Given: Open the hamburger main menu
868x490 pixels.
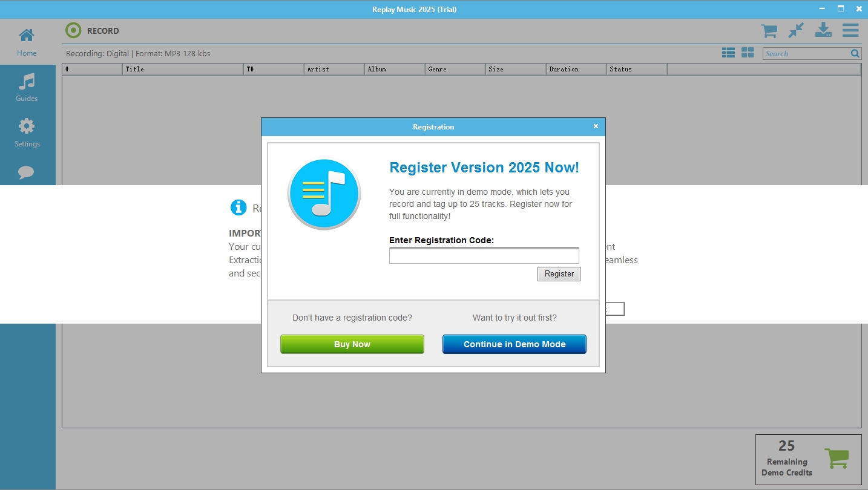Looking at the screenshot, I should (850, 30).
